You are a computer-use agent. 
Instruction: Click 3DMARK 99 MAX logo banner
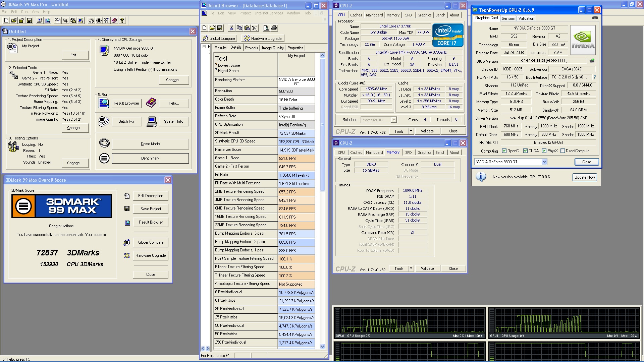pos(62,206)
